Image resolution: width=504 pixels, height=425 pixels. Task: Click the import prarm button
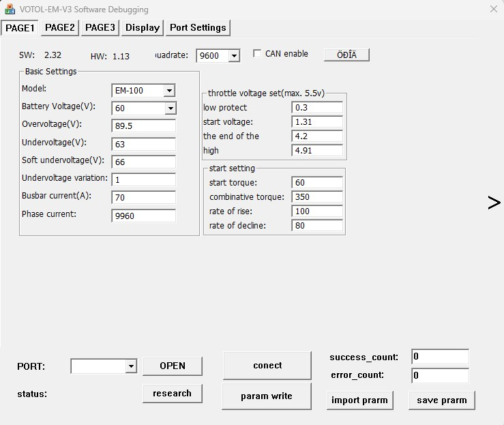tap(360, 400)
